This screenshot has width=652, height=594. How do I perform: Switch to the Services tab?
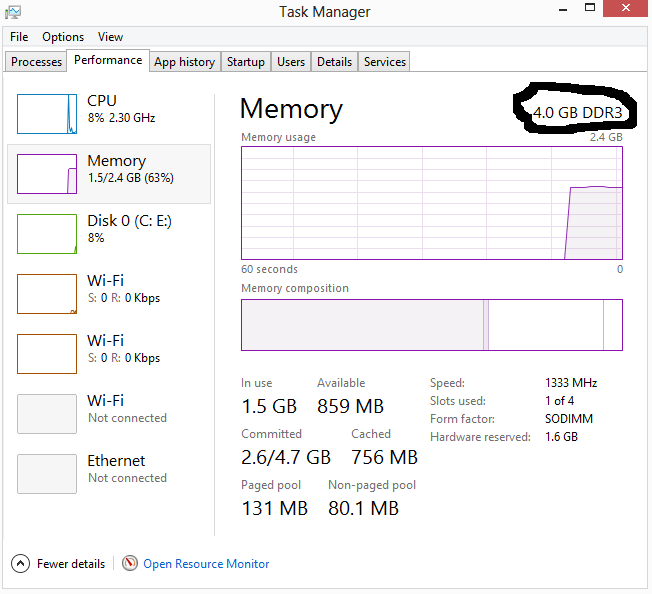coord(385,62)
